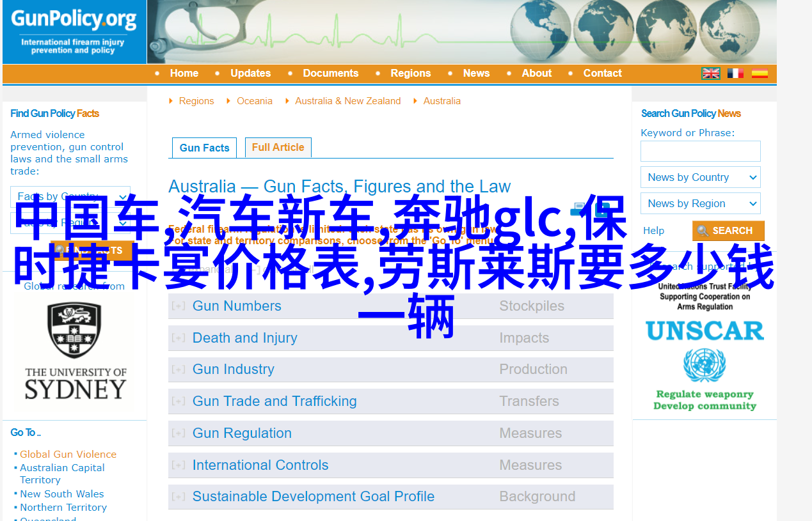
Task: Open the News menu item
Action: pyautogui.click(x=477, y=74)
